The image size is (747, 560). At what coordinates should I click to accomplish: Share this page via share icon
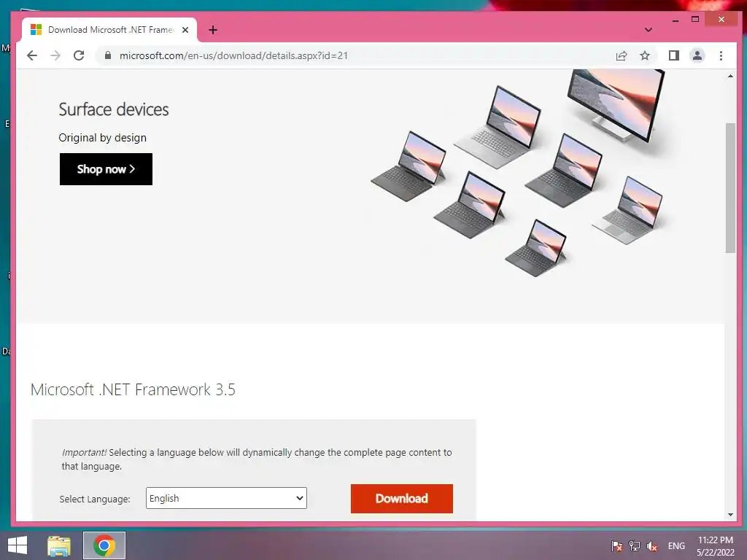click(622, 55)
